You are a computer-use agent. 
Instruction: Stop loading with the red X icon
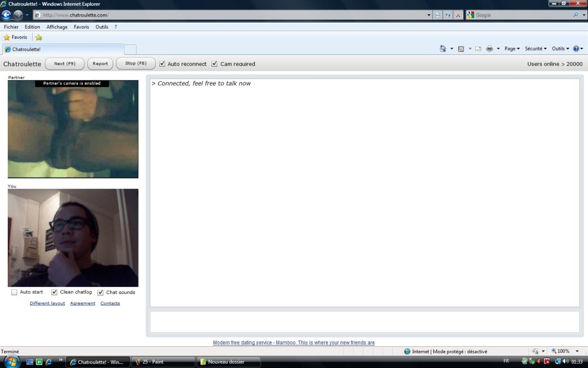pyautogui.click(x=458, y=15)
